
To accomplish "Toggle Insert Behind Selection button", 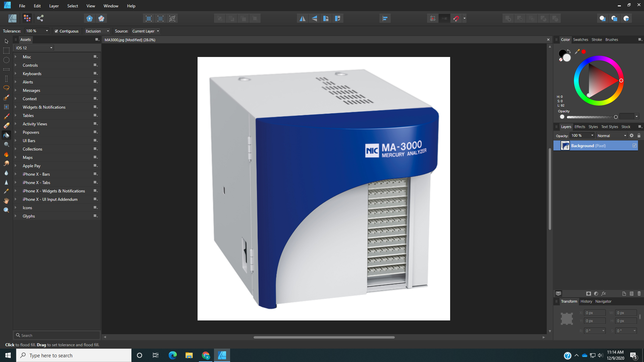I will coord(602,18).
